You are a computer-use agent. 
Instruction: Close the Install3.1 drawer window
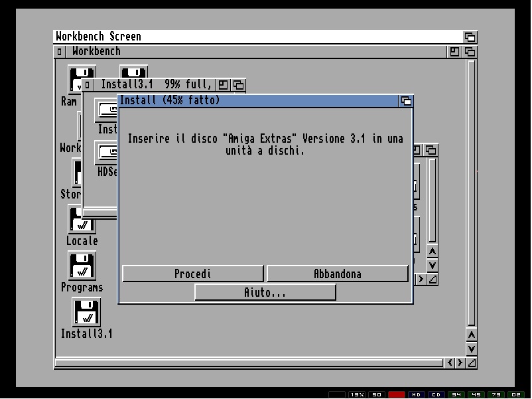(87, 84)
